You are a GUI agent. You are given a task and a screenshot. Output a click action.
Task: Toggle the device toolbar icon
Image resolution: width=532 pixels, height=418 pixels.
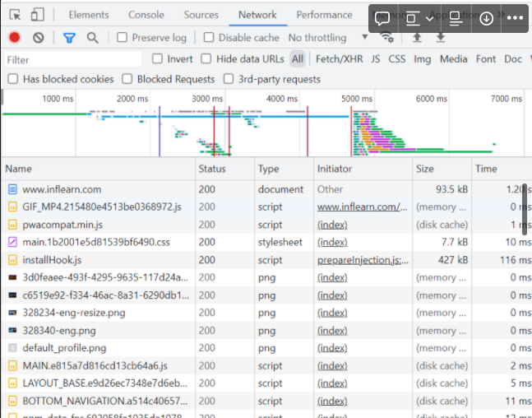click(x=37, y=15)
